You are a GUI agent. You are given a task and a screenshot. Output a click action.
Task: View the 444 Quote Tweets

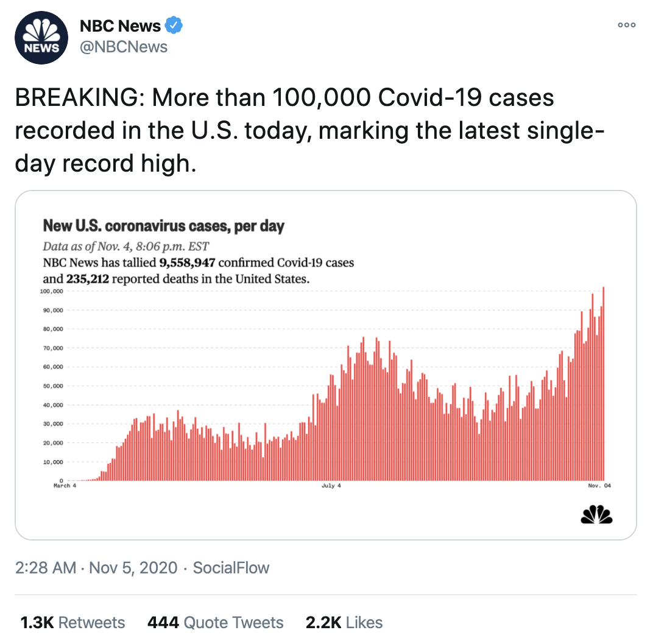(x=215, y=623)
